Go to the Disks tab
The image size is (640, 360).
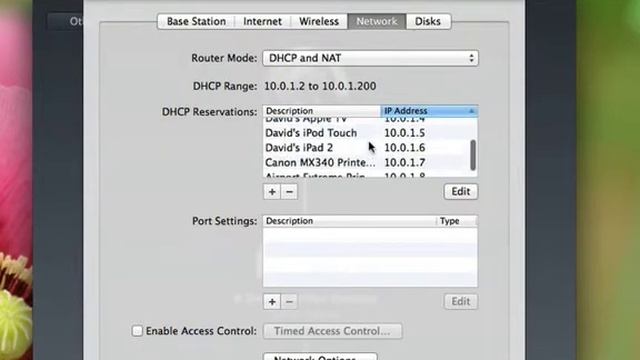pyautogui.click(x=428, y=21)
